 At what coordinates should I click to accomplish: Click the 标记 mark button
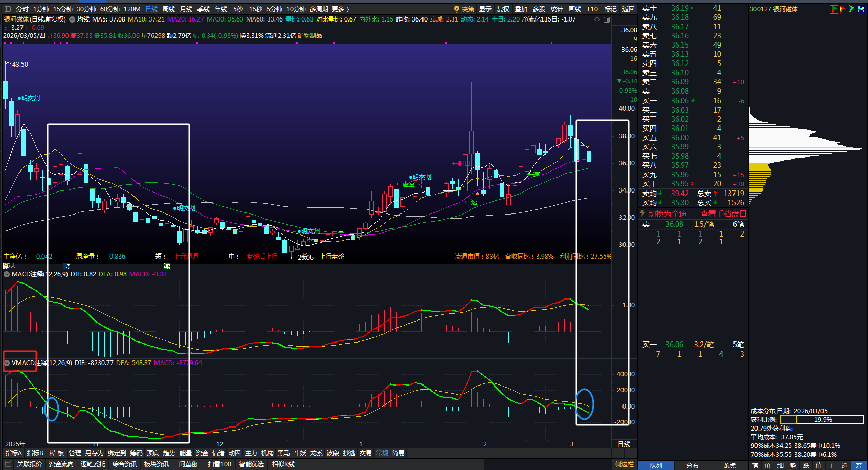(611, 9)
